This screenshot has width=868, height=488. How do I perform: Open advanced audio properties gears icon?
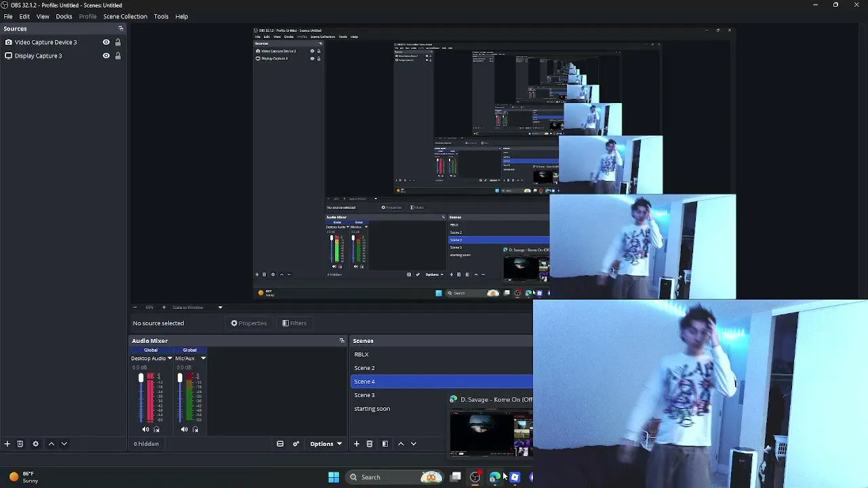tap(296, 444)
